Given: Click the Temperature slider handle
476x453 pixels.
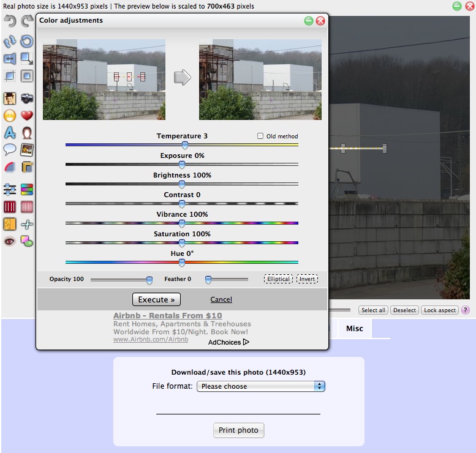Looking at the screenshot, I should (x=185, y=145).
